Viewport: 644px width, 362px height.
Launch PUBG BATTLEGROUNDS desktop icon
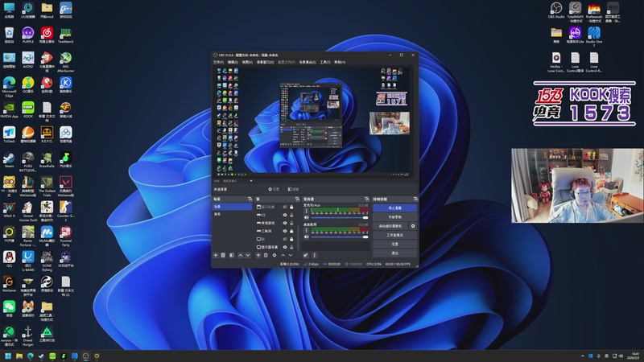(28, 162)
